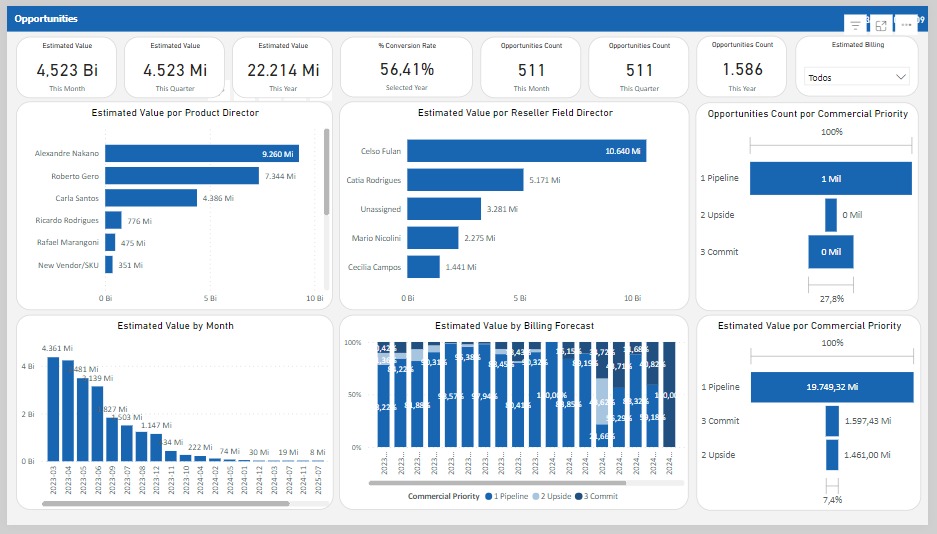Viewport: 937px width, 534px height.
Task: Click the 222 Mi month bar
Action: click(200, 459)
